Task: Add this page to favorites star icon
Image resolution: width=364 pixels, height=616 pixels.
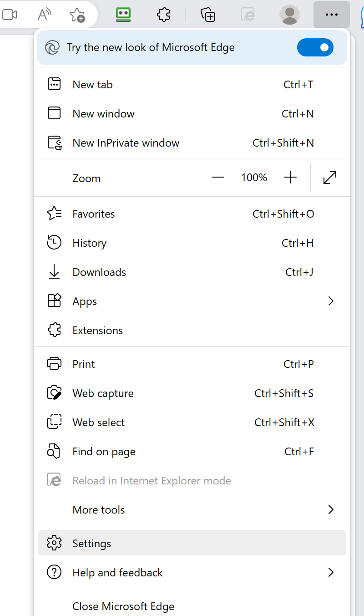Action: tap(77, 15)
